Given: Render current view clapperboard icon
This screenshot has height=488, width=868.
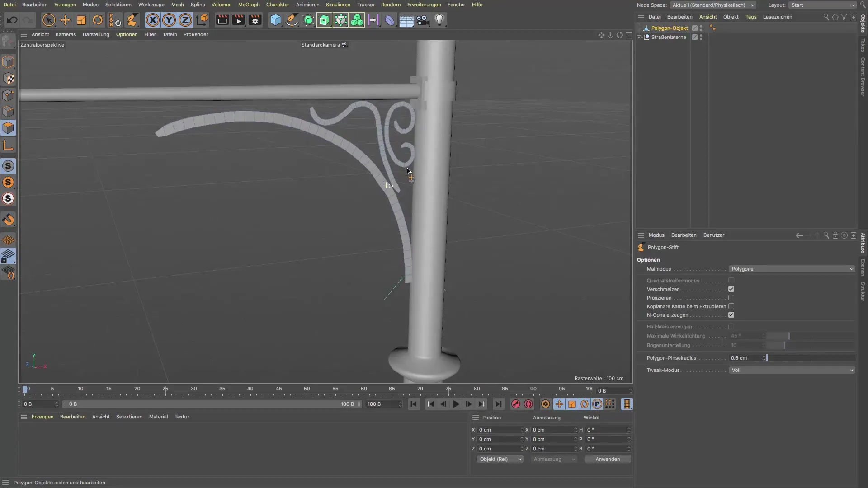Looking at the screenshot, I should [222, 20].
